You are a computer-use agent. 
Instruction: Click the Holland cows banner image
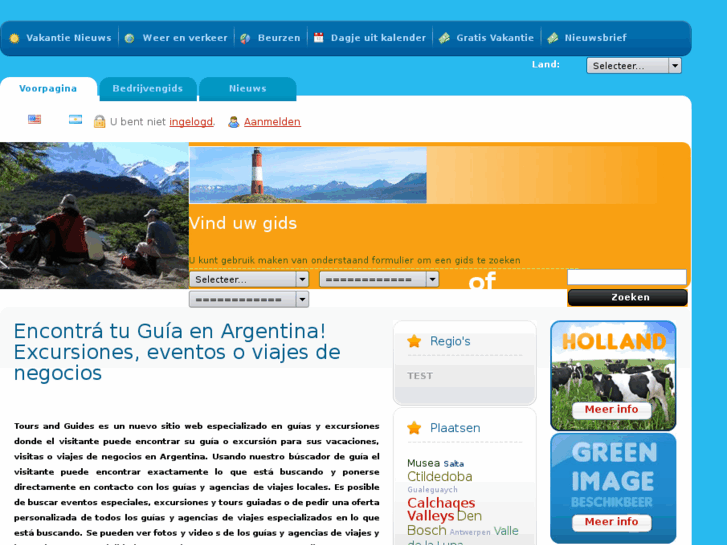click(613, 376)
